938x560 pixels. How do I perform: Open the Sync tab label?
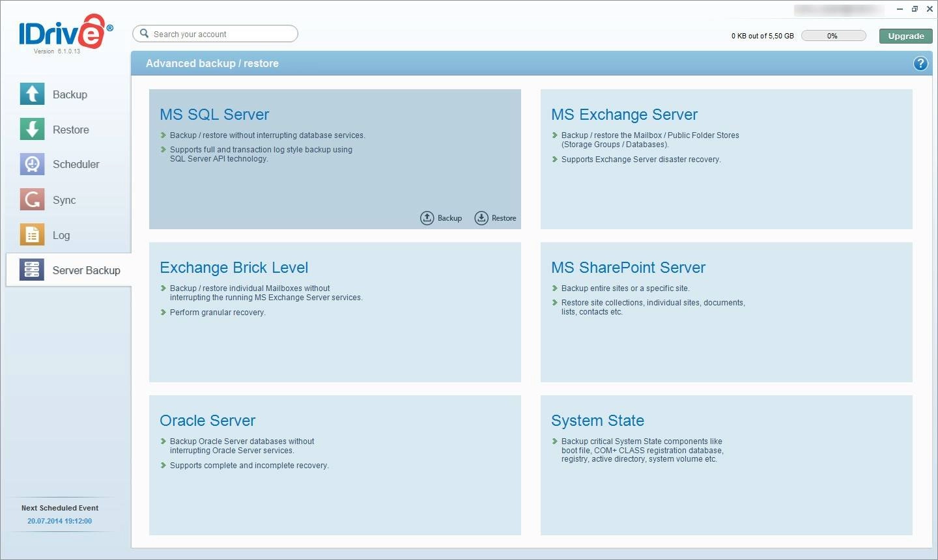click(x=64, y=200)
